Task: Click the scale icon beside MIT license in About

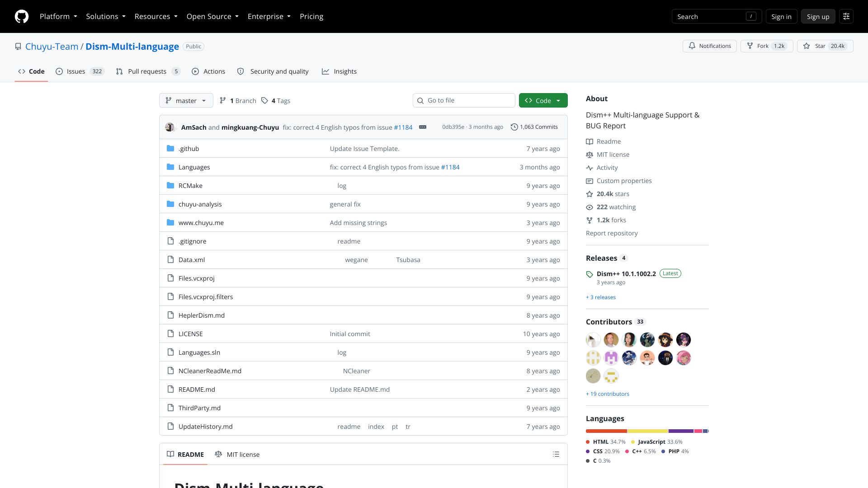Action: (590, 155)
